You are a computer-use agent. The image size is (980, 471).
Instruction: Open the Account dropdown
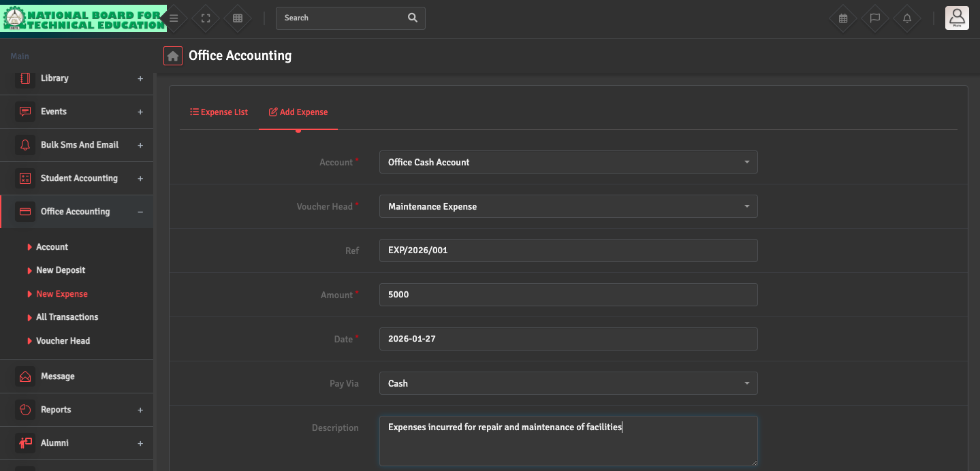(x=568, y=162)
